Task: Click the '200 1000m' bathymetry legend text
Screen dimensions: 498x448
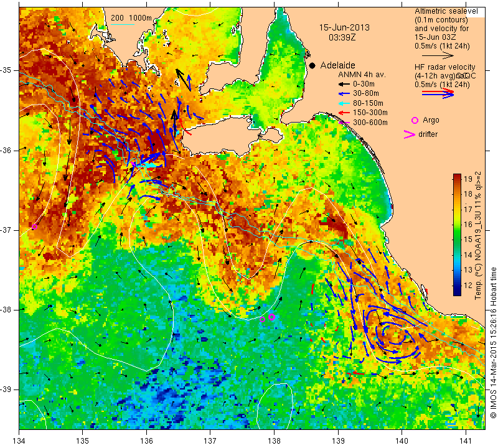Action: point(131,18)
